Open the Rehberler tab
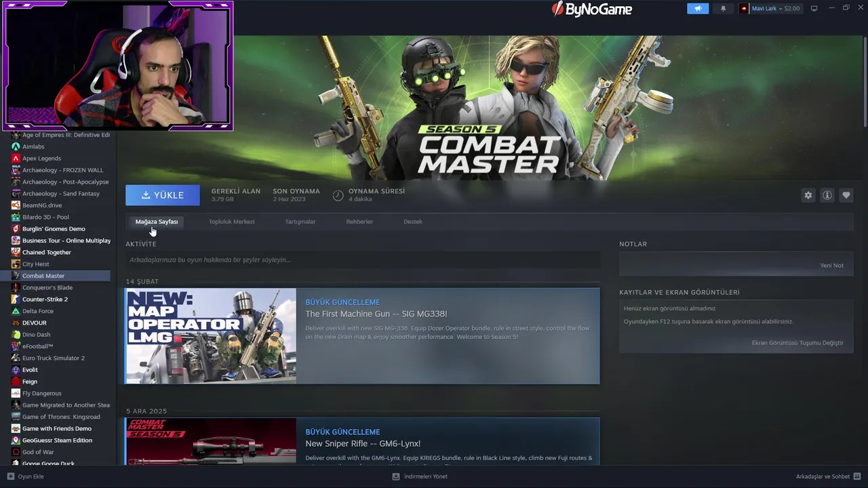868x488 pixels. pos(359,222)
